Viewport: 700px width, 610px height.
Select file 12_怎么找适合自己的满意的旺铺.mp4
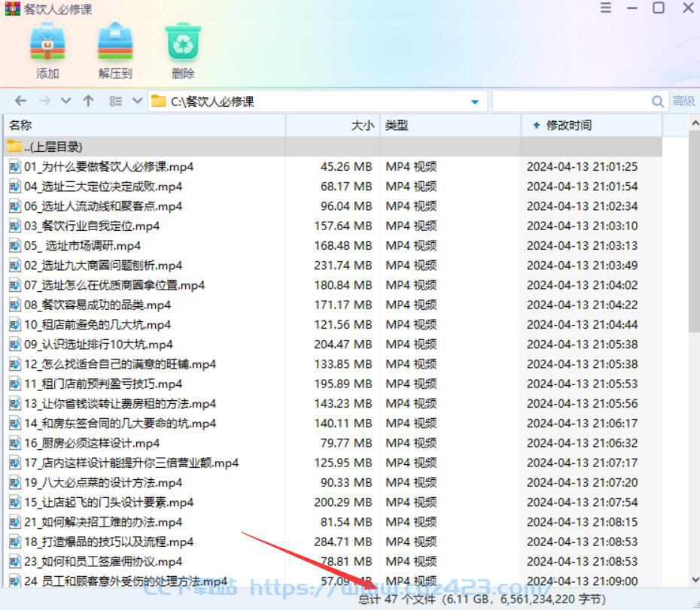(333, 364)
